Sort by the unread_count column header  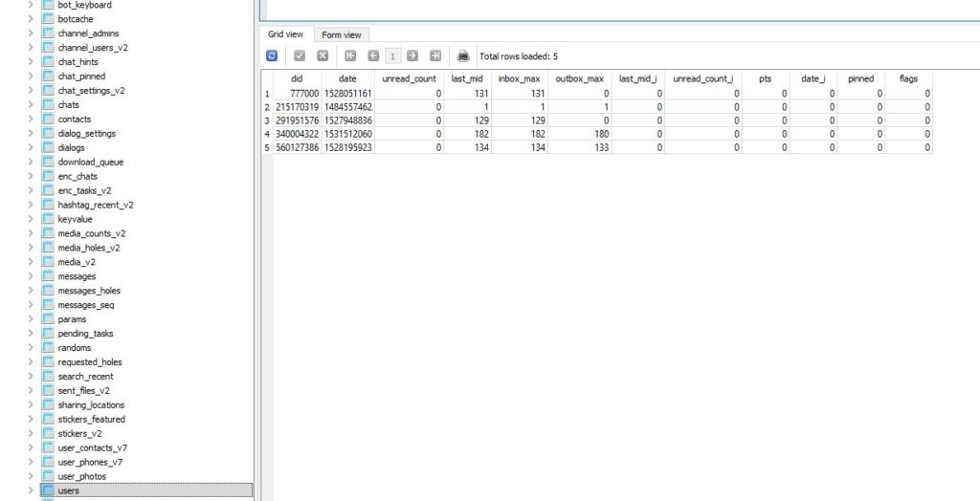coord(409,78)
